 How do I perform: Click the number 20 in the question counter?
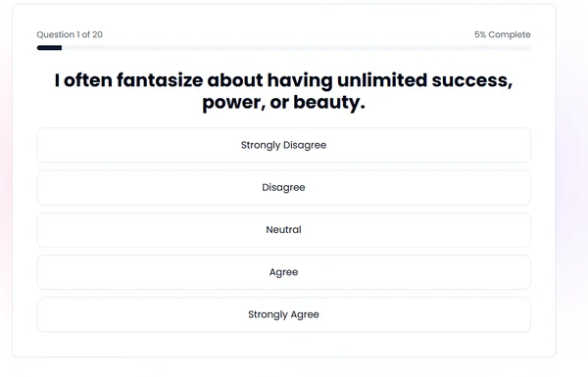point(97,34)
